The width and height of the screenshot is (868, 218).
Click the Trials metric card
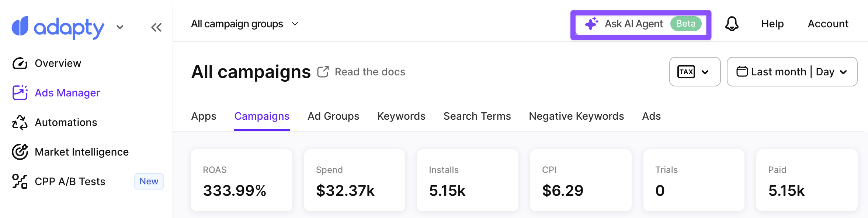694,180
